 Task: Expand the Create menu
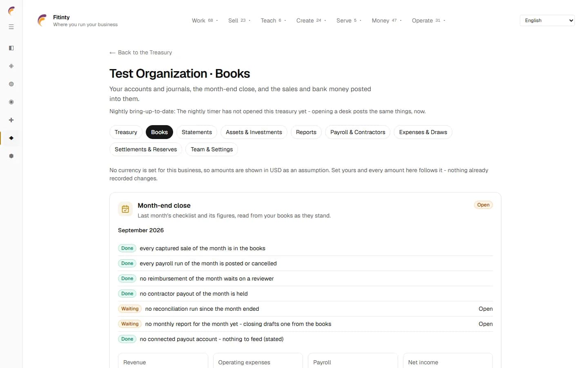[311, 20]
